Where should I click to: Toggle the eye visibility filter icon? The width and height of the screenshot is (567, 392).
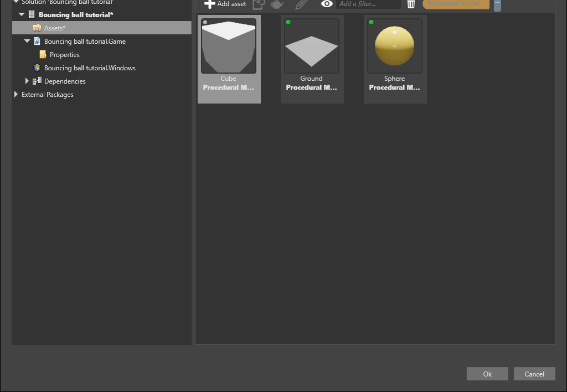click(x=327, y=4)
